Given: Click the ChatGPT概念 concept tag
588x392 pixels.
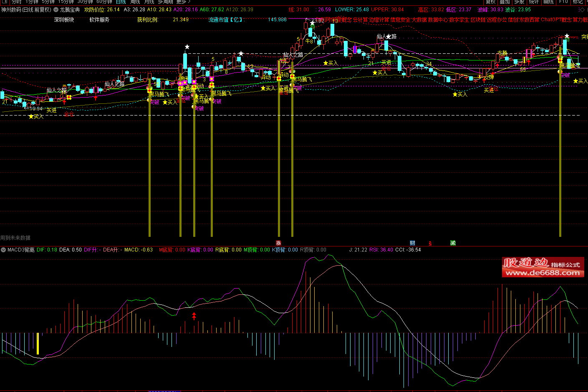Looking at the screenshot, I should coord(556,20).
